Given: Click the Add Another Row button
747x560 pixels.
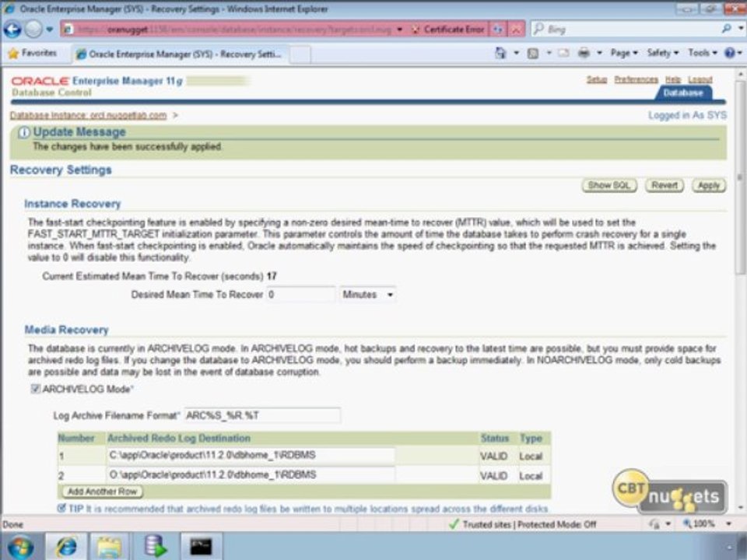Looking at the screenshot, I should (102, 492).
